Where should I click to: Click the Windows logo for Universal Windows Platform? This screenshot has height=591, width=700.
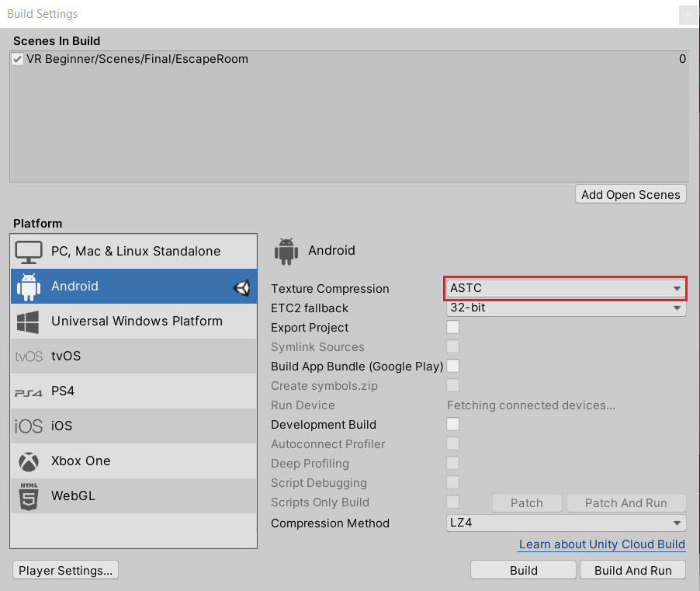[29, 322]
